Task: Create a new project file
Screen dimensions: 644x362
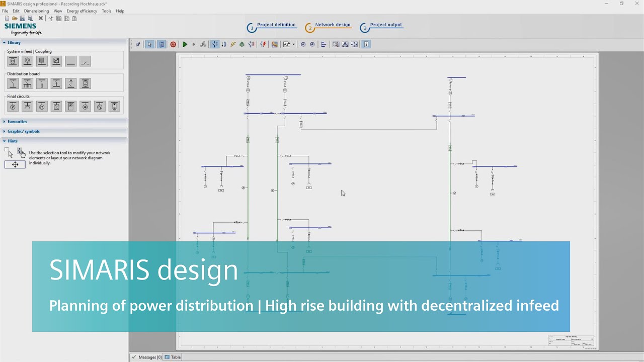Action: [7, 19]
